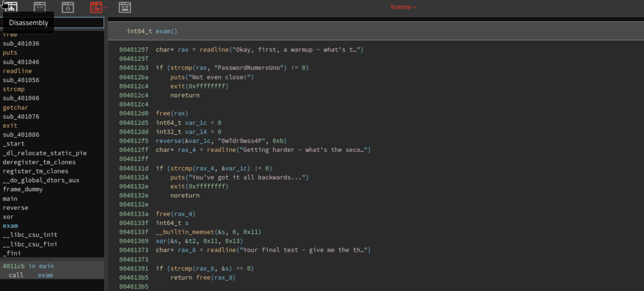
Task: Select exam in the function list
Action: [x=10, y=225]
